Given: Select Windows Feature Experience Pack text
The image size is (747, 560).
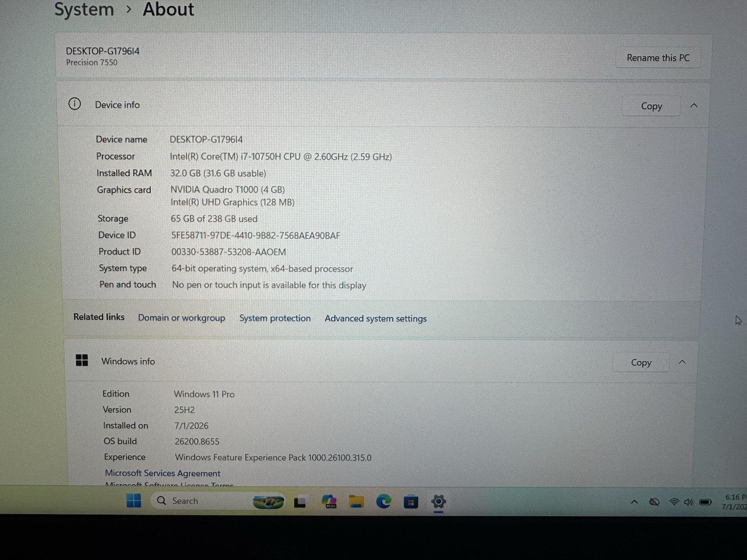Looking at the screenshot, I should [273, 458].
